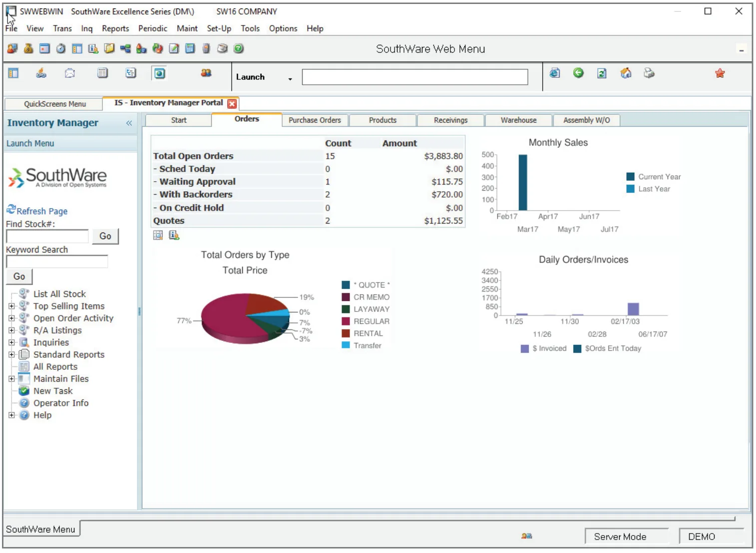
Task: Click the money bag icon
Action: pos(28,48)
